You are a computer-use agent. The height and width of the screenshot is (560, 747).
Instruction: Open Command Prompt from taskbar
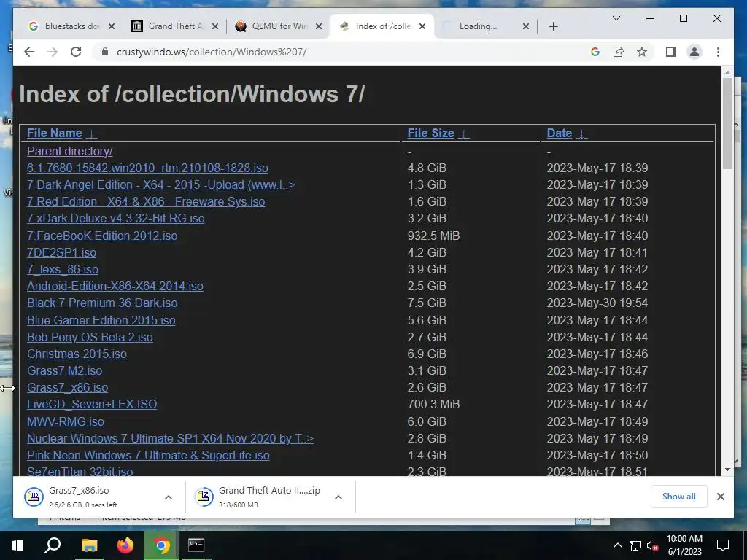(196, 545)
